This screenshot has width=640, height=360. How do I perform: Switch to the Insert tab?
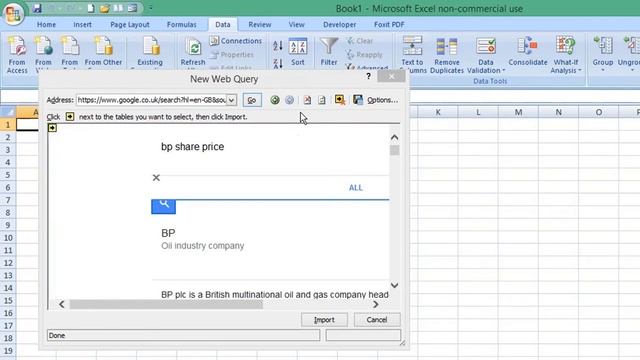coord(82,24)
